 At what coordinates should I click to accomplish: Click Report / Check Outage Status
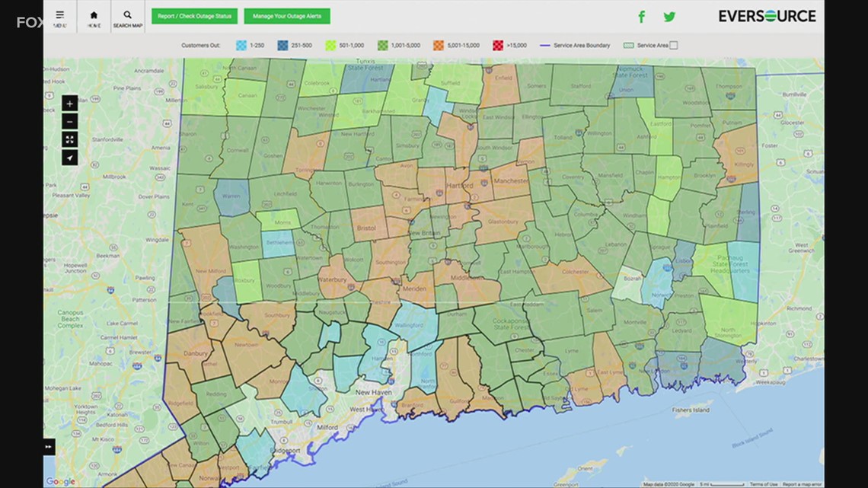[194, 15]
